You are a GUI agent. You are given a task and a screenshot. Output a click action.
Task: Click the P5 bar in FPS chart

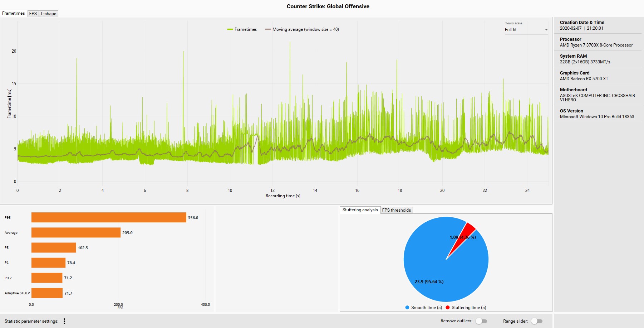tap(54, 247)
